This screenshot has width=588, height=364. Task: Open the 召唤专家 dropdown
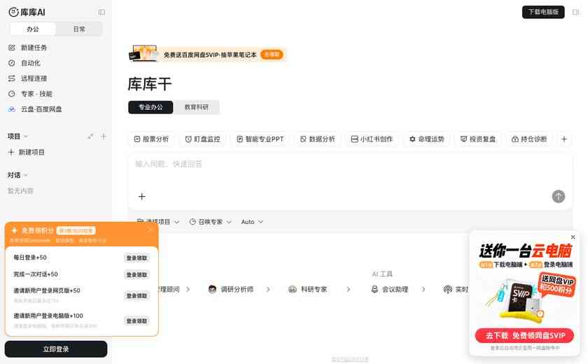pos(211,222)
